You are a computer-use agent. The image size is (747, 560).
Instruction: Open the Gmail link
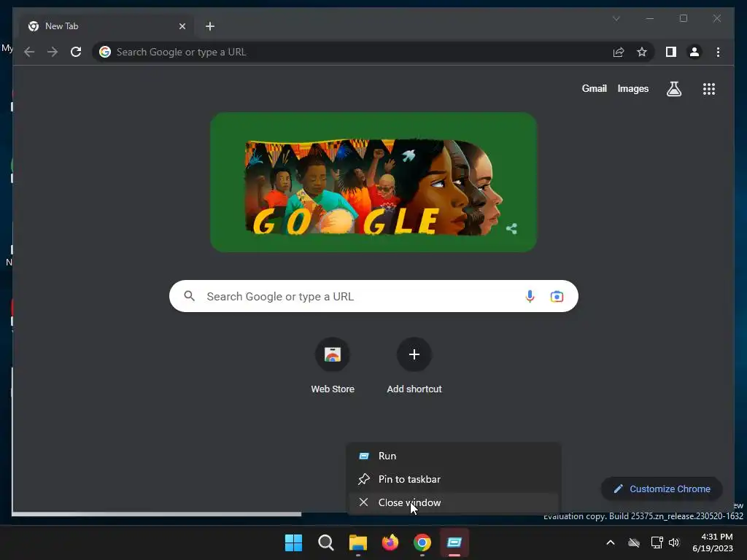tap(594, 88)
